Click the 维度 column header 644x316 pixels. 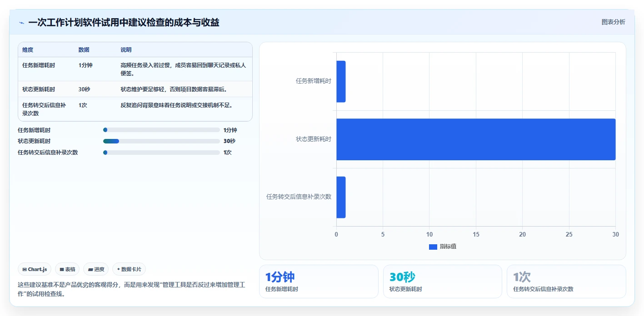click(28, 50)
